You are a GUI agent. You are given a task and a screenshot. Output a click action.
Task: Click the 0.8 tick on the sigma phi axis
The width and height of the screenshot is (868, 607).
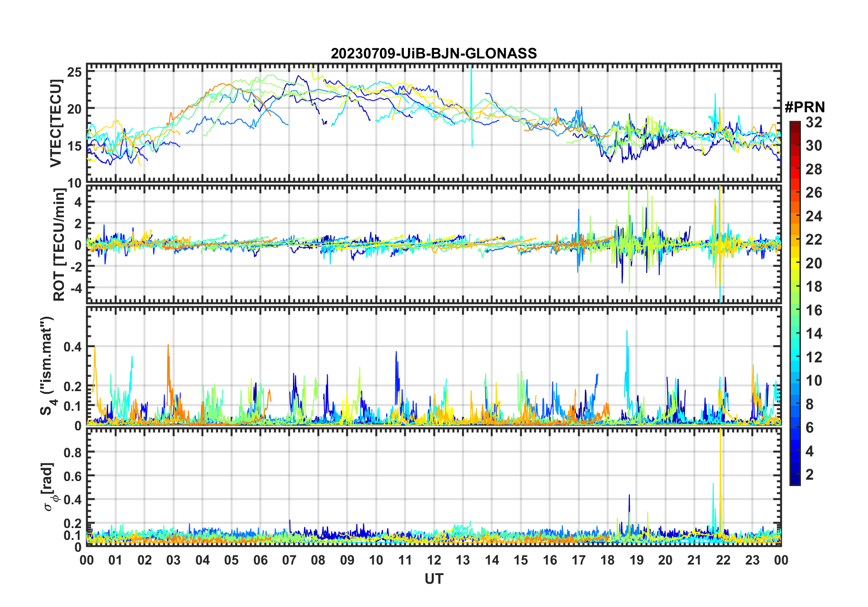pyautogui.click(x=72, y=452)
